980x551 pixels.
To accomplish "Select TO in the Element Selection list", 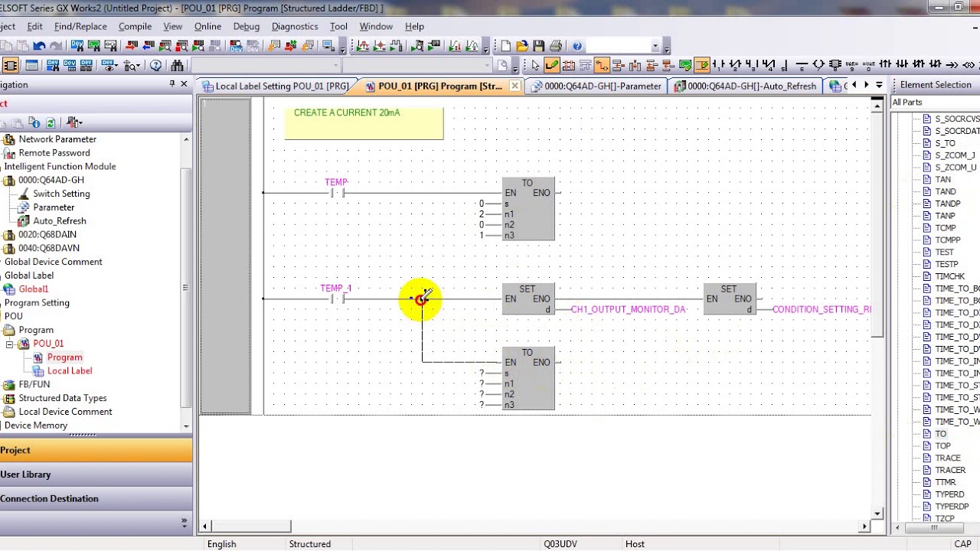I will [x=941, y=434].
